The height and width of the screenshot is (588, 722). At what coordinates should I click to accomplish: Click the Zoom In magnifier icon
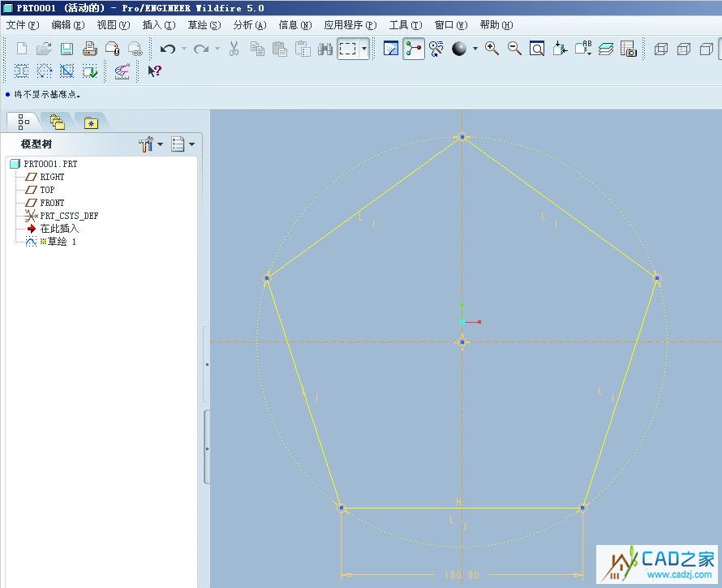(492, 49)
